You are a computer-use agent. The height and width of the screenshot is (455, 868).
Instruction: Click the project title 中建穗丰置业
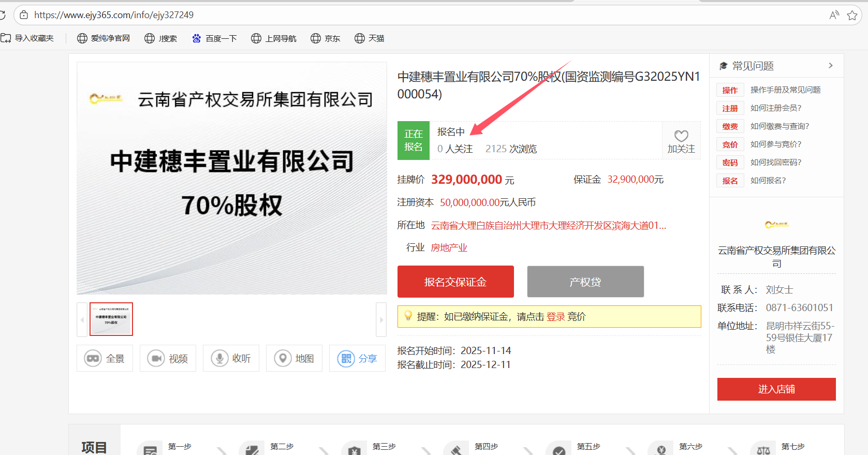pos(549,85)
